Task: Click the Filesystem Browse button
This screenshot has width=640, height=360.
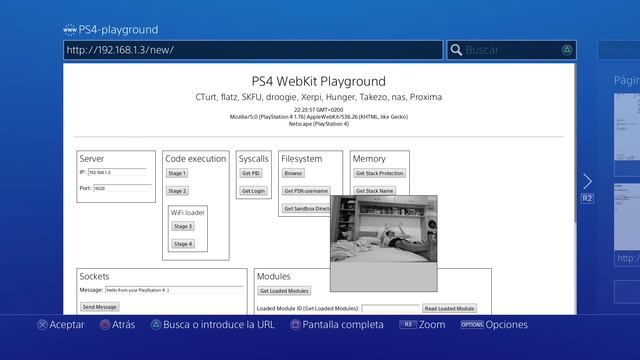Action: click(293, 173)
